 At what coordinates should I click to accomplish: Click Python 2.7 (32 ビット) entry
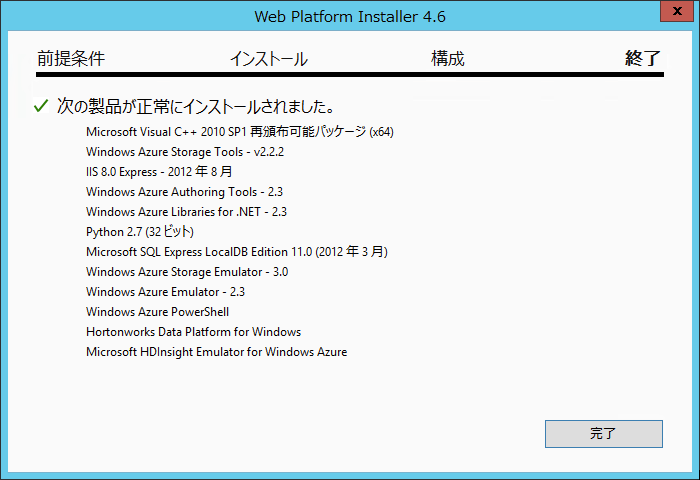click(140, 232)
